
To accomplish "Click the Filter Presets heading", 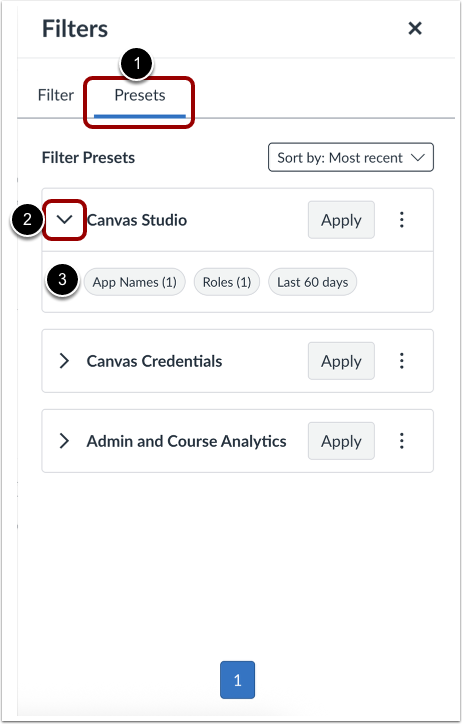I will 88,158.
